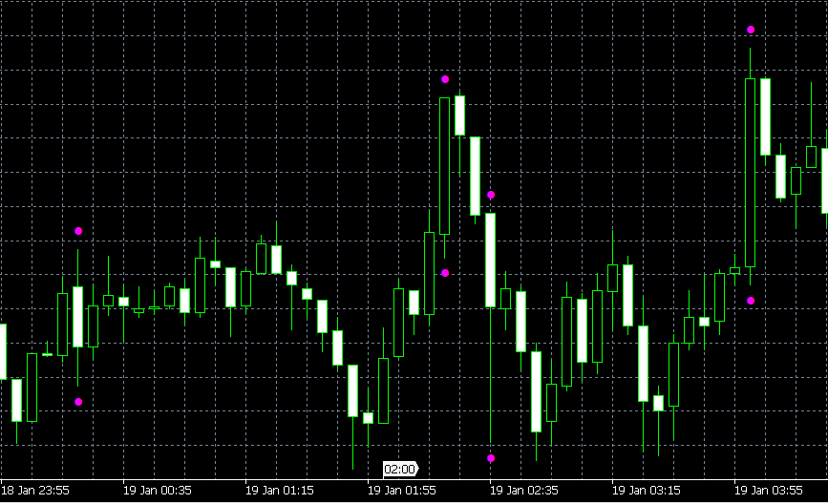Select the white candle cut off at right edge

[x=825, y=180]
